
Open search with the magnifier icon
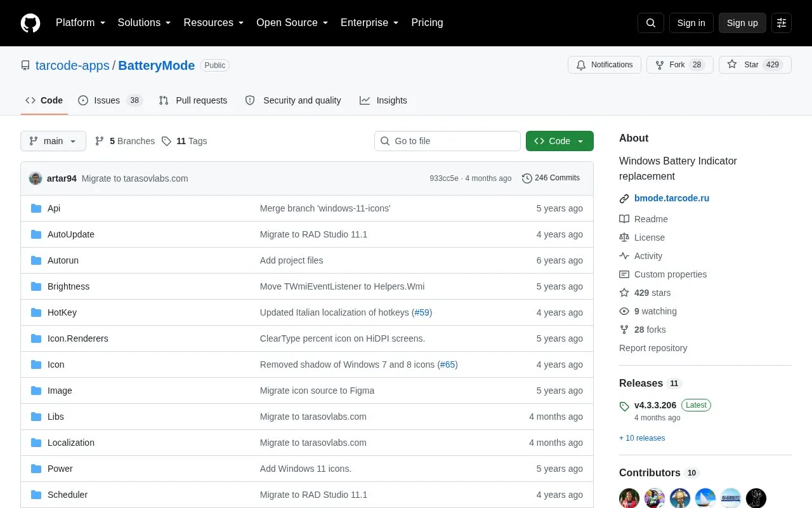tap(651, 23)
